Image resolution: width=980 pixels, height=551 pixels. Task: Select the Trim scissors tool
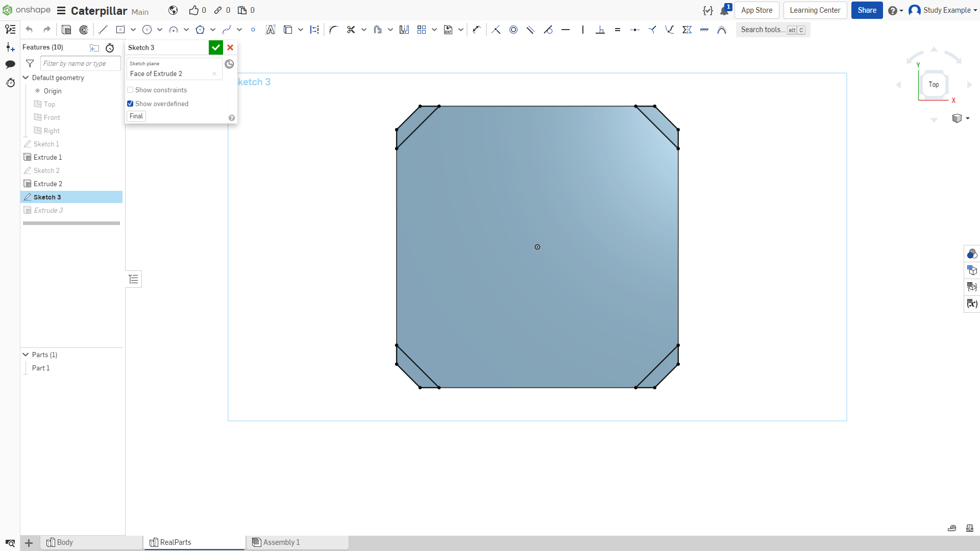pyautogui.click(x=351, y=30)
